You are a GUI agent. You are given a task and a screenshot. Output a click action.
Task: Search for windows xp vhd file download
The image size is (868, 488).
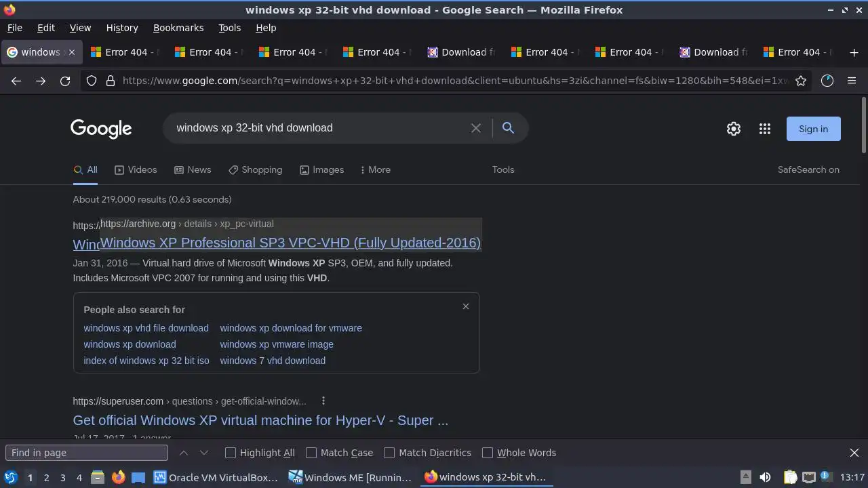click(x=146, y=328)
